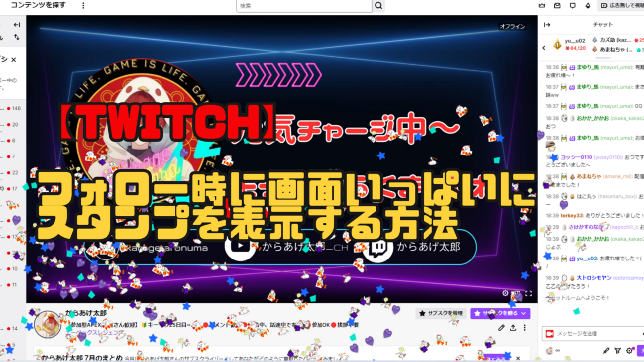
Task: Open the whispers speech bubble icon
Action: (x=573, y=6)
